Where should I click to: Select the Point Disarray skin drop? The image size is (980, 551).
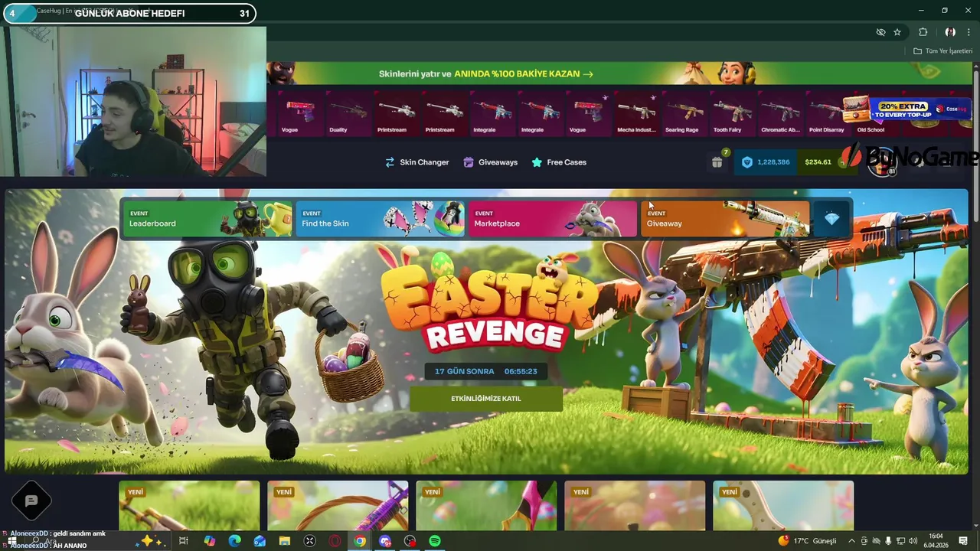[x=827, y=113]
